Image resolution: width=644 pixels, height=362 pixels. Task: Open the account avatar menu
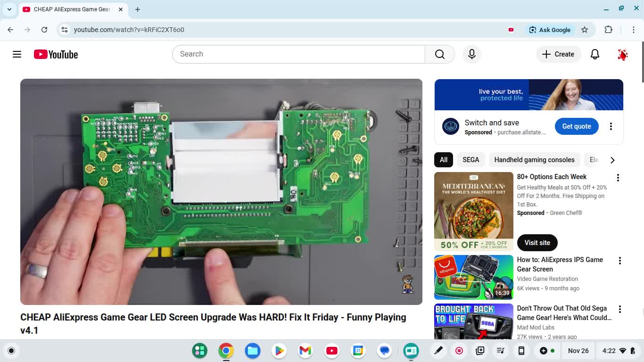click(x=622, y=54)
